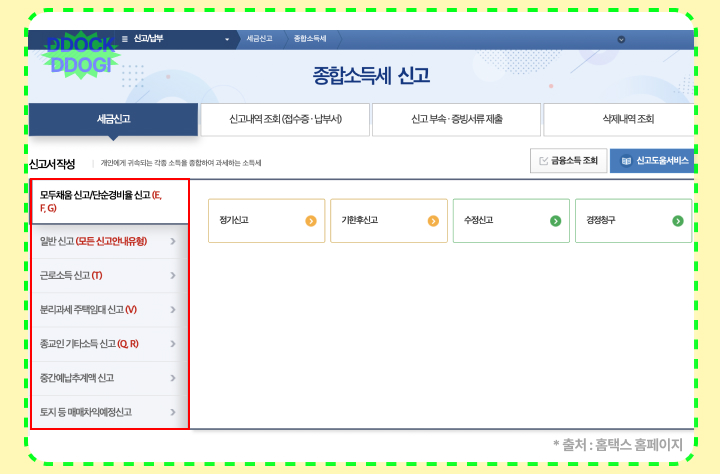Click the green arrow icon on 경정청구
Screen dimensions: 720x474
678,221
